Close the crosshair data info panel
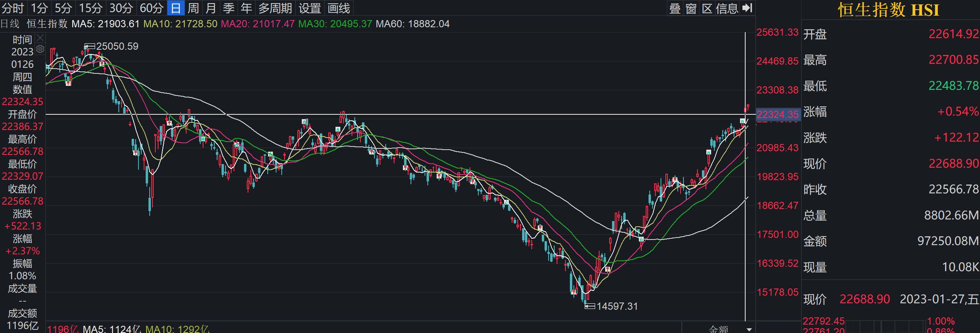 pyautogui.click(x=40, y=38)
